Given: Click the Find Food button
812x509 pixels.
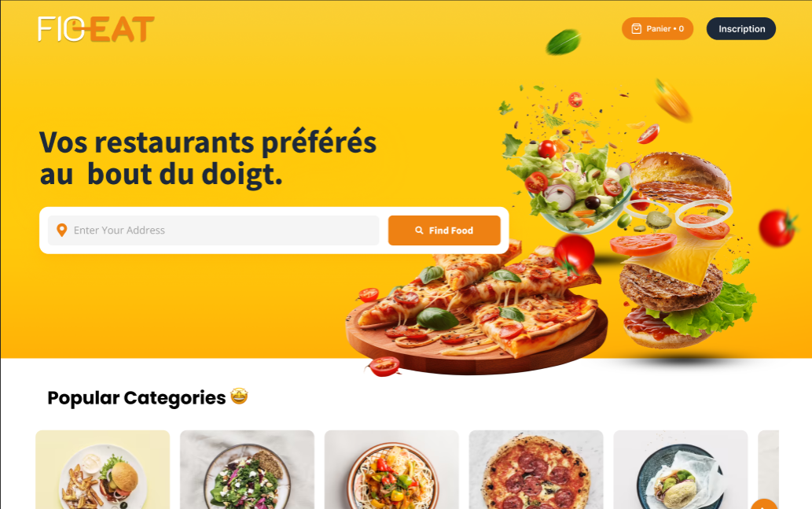Looking at the screenshot, I should 444,231.
